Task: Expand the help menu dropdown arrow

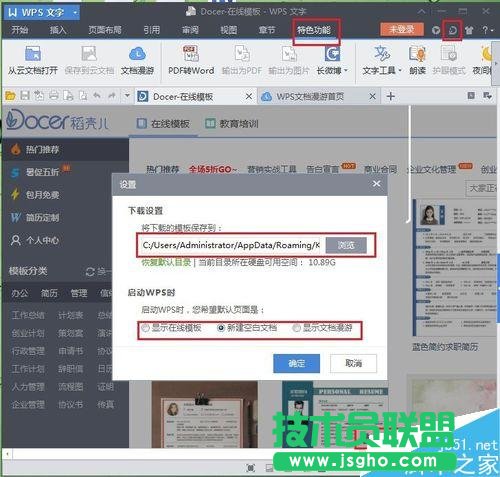Action: (x=492, y=30)
